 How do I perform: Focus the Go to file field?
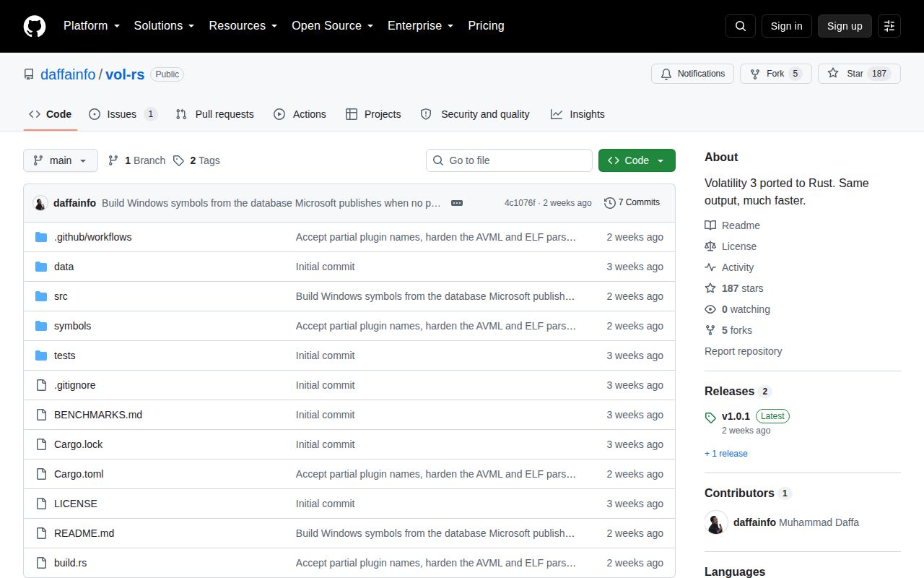click(509, 160)
